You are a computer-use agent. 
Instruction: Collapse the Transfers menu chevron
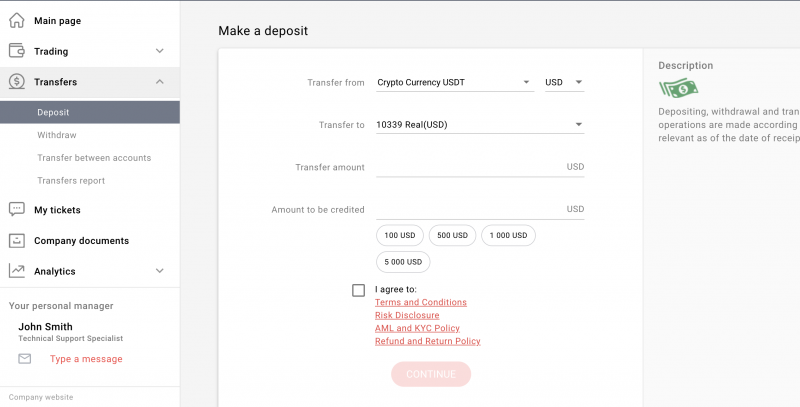point(160,82)
